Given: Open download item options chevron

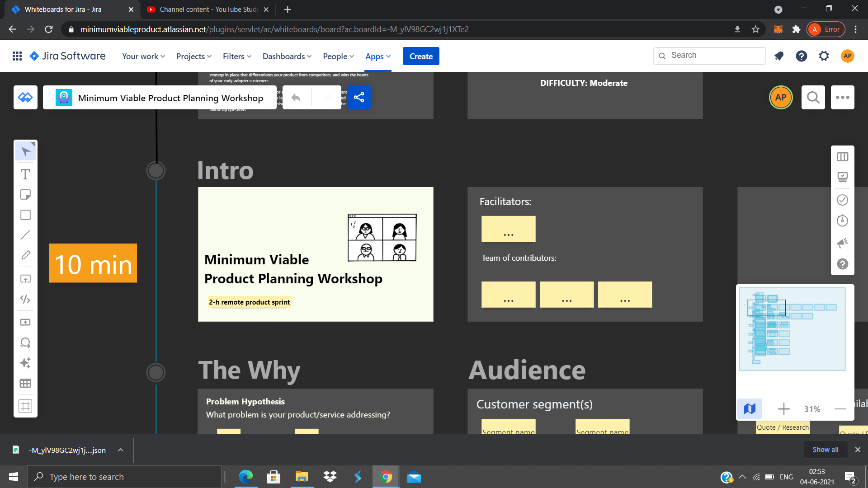Looking at the screenshot, I should [x=120, y=450].
